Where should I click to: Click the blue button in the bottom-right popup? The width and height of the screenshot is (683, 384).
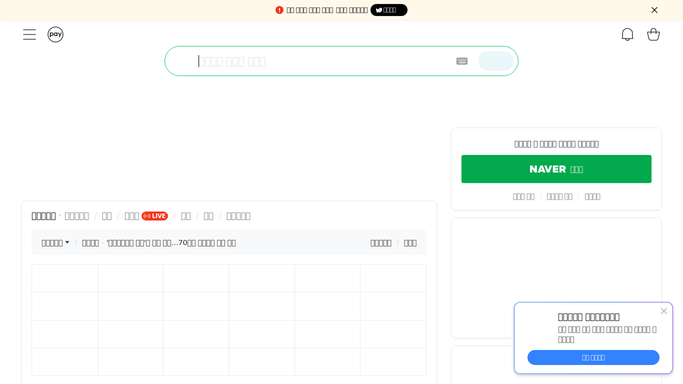click(593, 357)
